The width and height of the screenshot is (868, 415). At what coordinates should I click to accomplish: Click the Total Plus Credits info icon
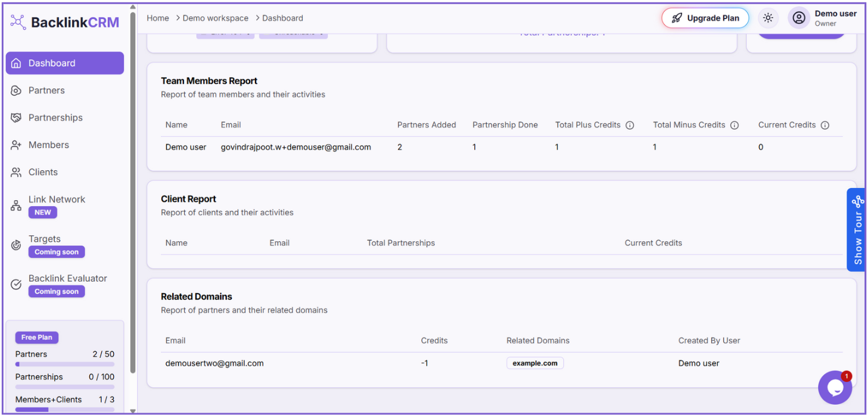(630, 125)
